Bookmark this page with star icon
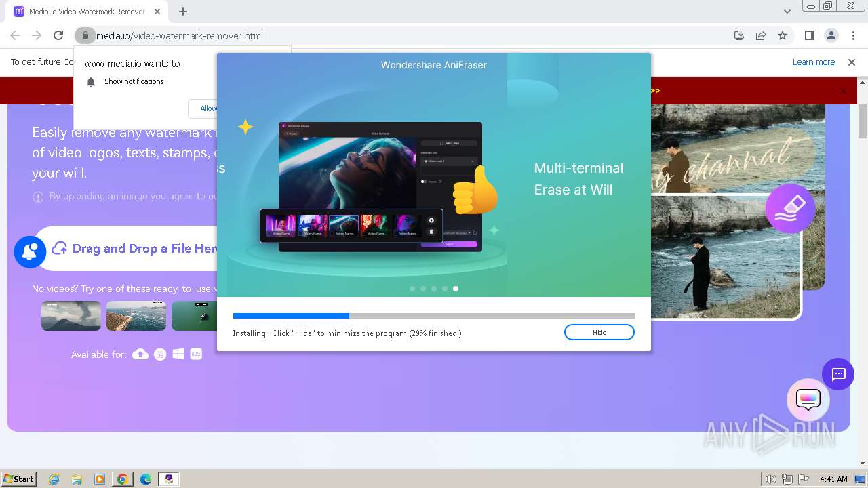868x488 pixels. tap(783, 35)
